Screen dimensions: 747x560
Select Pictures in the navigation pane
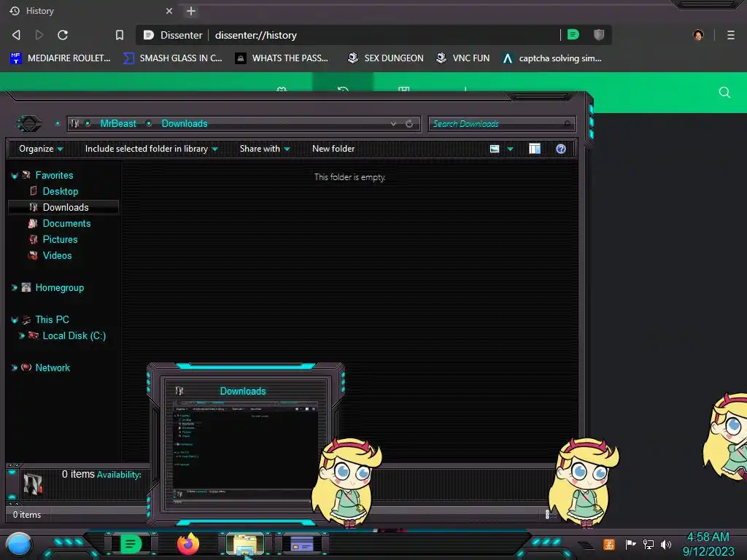pyautogui.click(x=60, y=239)
